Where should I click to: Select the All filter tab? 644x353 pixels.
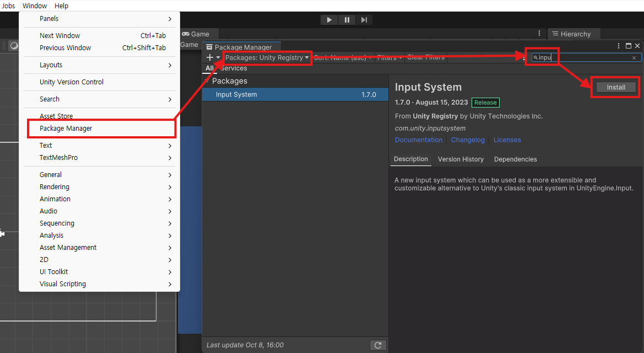coord(209,68)
